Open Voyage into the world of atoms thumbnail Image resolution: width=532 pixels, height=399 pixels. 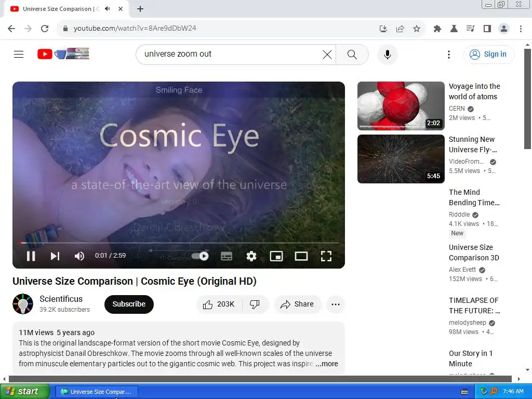[401, 106]
